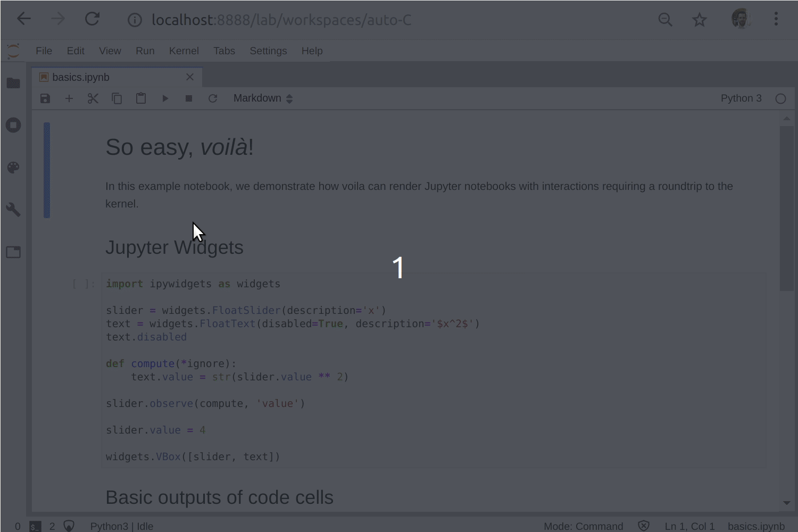This screenshot has width=798, height=532.
Task: Bookmark the page with the star icon
Action: (x=699, y=20)
